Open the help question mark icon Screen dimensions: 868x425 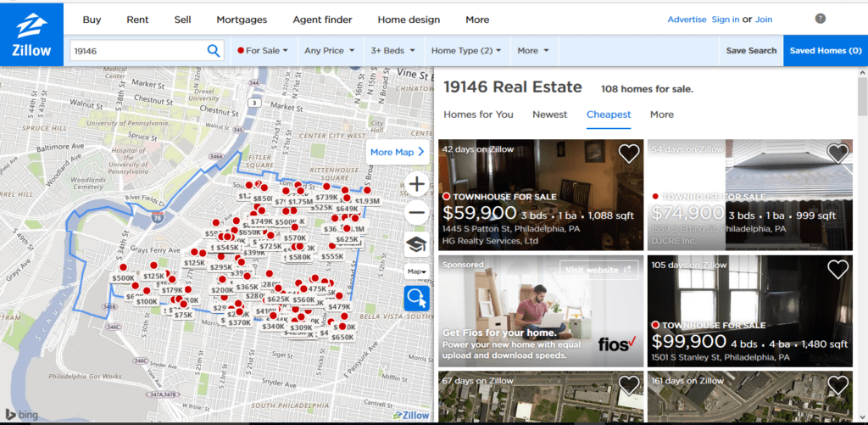click(821, 19)
